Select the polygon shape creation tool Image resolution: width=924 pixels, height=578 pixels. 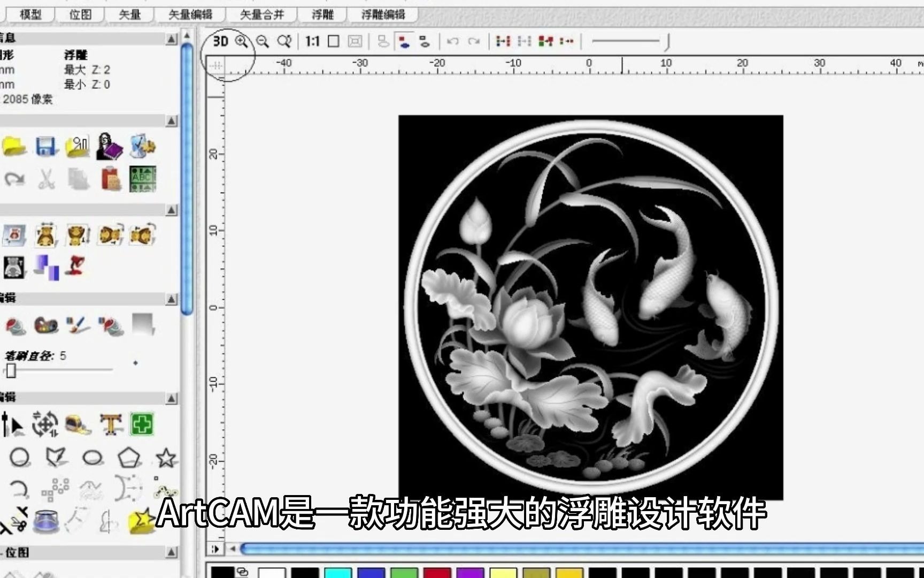128,456
